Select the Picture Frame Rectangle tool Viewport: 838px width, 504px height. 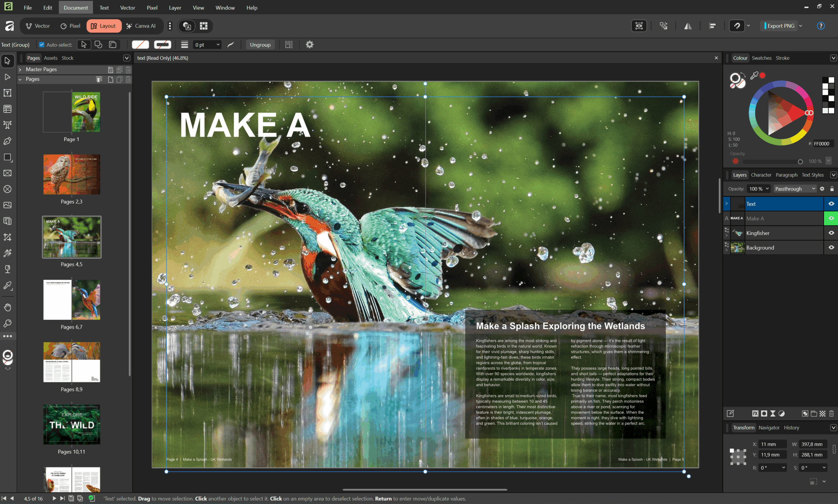(8, 173)
